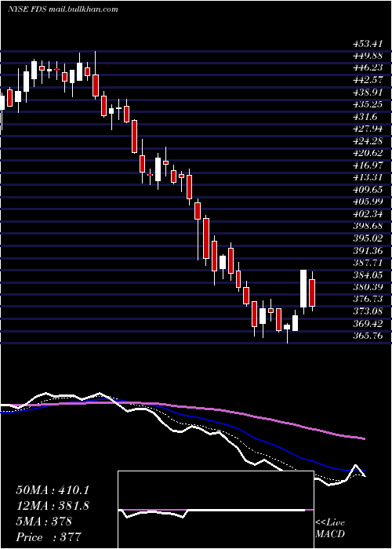Image resolution: width=392 pixels, height=549 pixels.
Task: Click the tall white candle near 384
Action: pyautogui.click(x=303, y=289)
